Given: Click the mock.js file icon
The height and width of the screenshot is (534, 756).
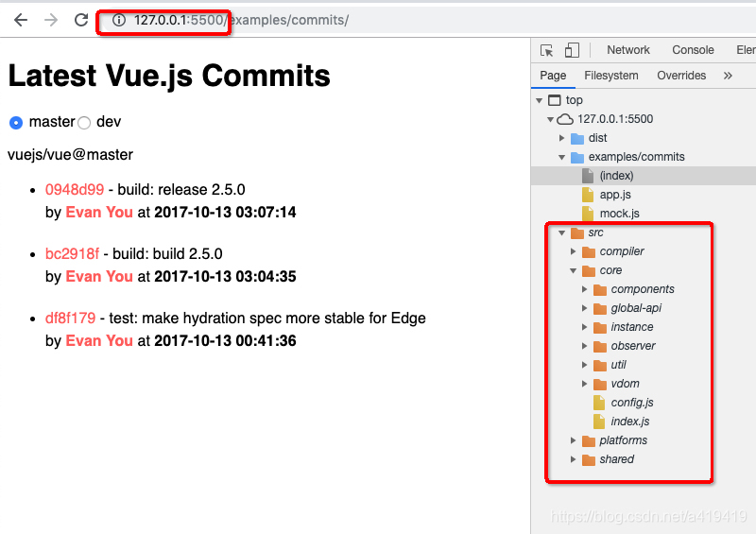Looking at the screenshot, I should coord(588,214).
